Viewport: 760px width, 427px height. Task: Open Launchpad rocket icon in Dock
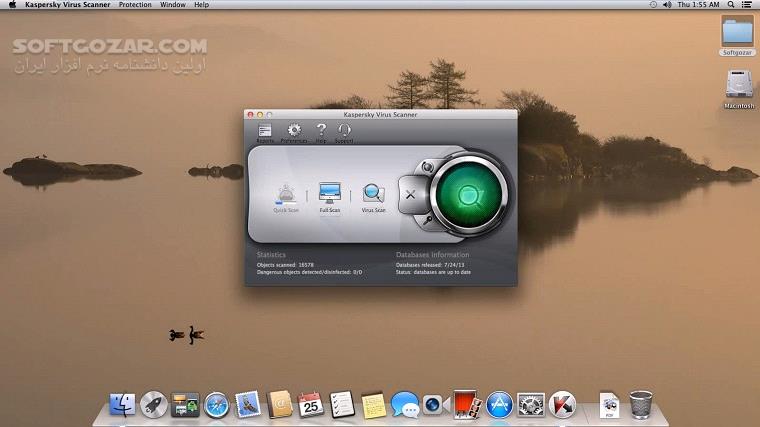[x=154, y=405]
